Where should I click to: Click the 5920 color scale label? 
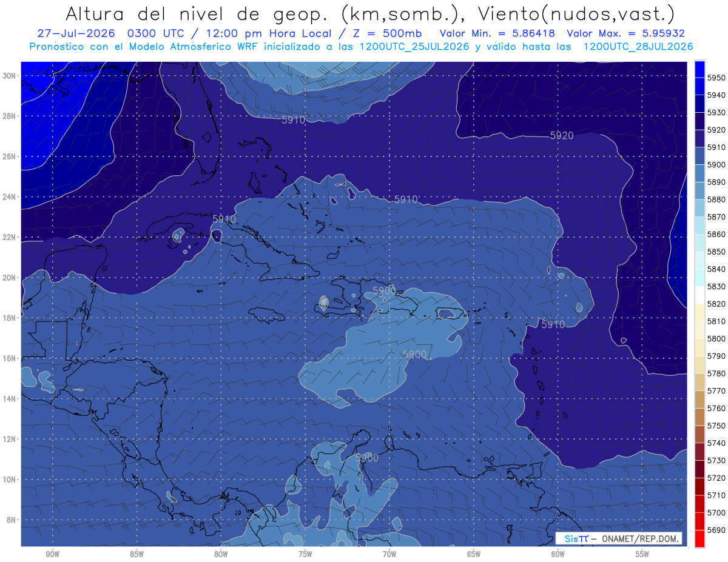tap(716, 130)
